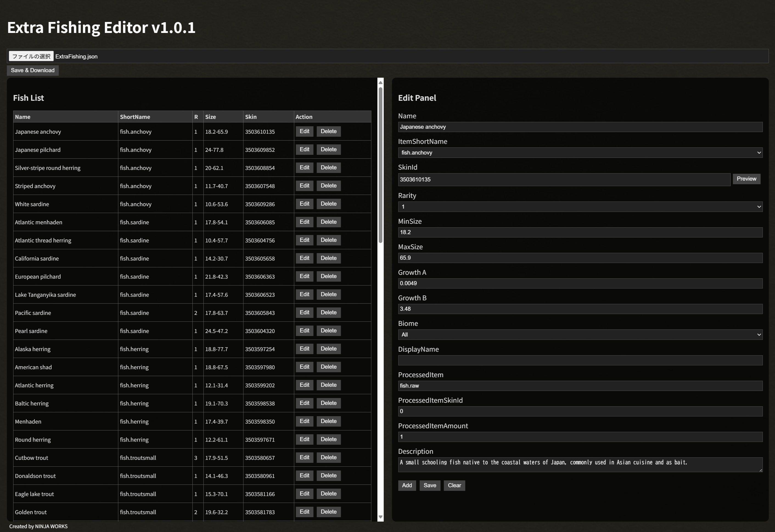Viewport: 775px width, 532px height.
Task: Click the Description text area
Action: (580, 465)
